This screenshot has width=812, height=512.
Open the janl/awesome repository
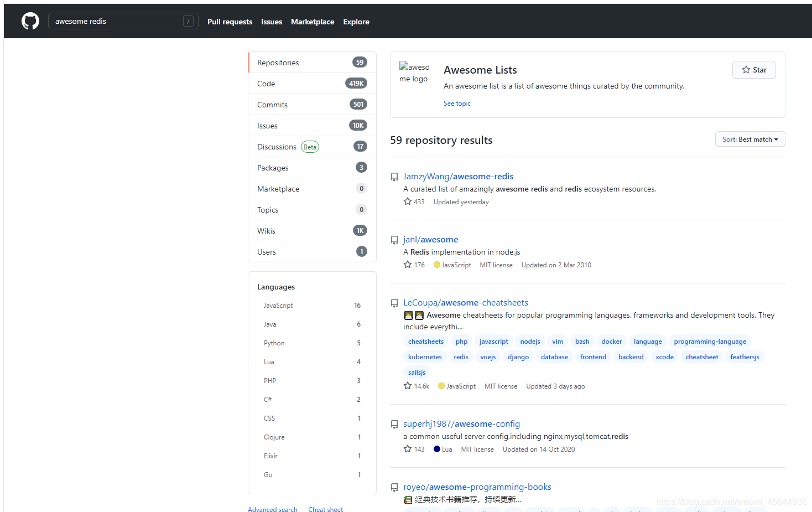pos(430,240)
